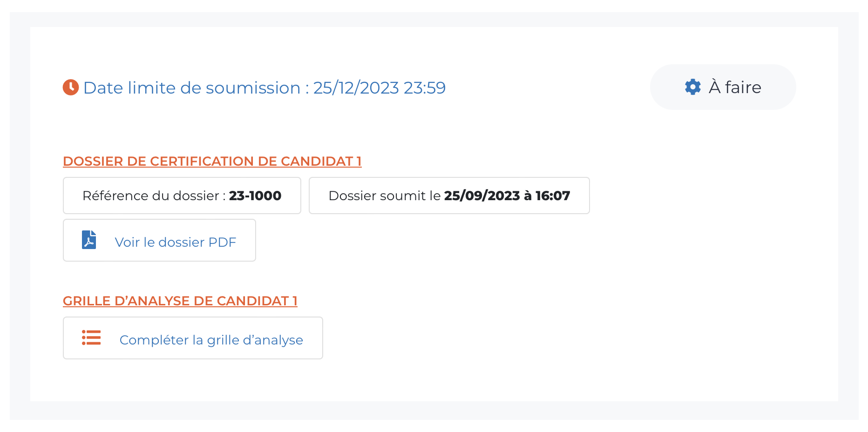868x432 pixels.
Task: Click the orange list grid icon
Action: pos(91,338)
